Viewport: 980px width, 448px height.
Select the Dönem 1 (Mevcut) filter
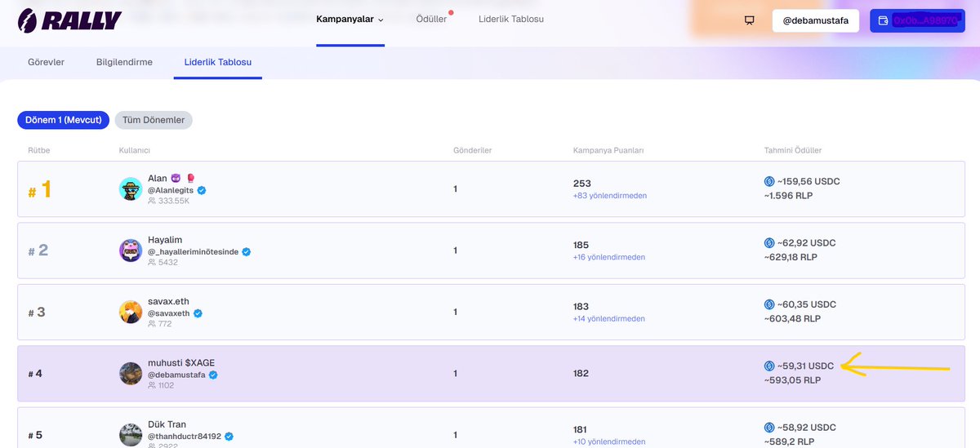63,120
